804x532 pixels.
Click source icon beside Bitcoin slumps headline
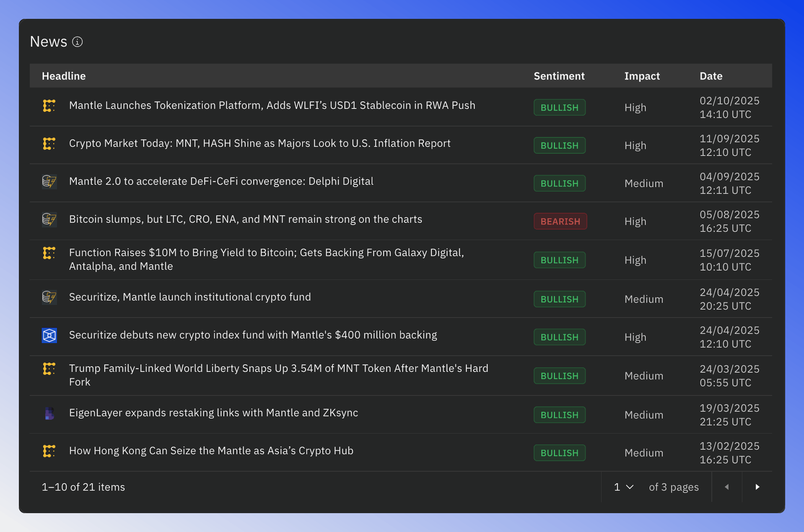coord(49,220)
